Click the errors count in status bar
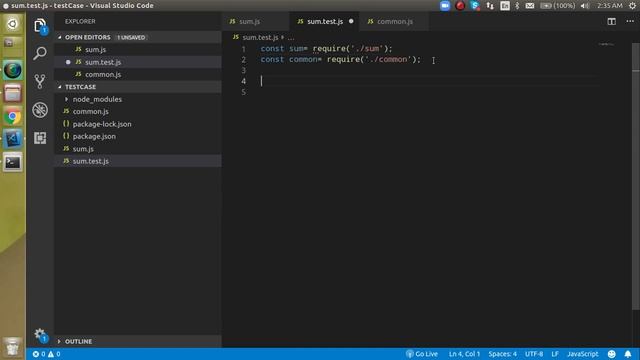 (x=39, y=354)
